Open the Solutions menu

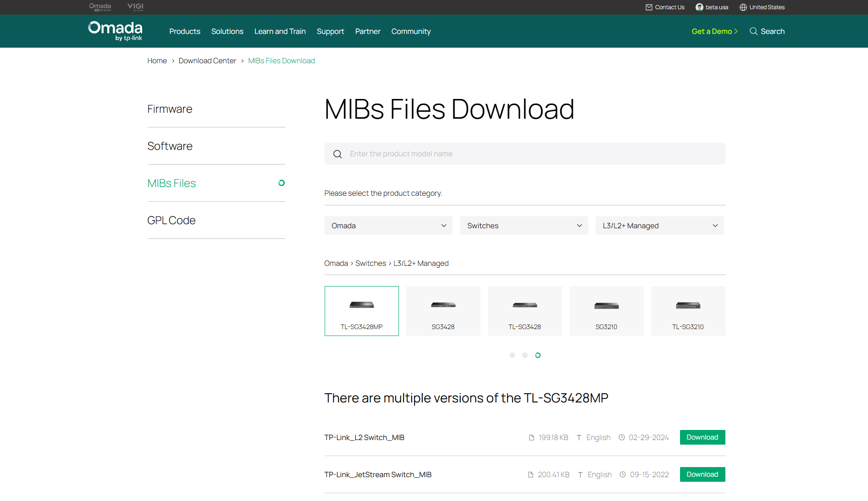pyautogui.click(x=227, y=31)
